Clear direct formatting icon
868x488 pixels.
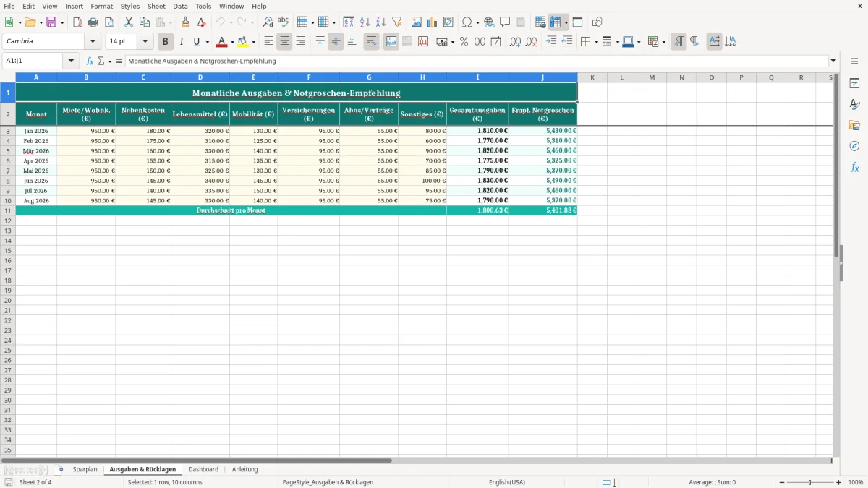click(x=202, y=22)
